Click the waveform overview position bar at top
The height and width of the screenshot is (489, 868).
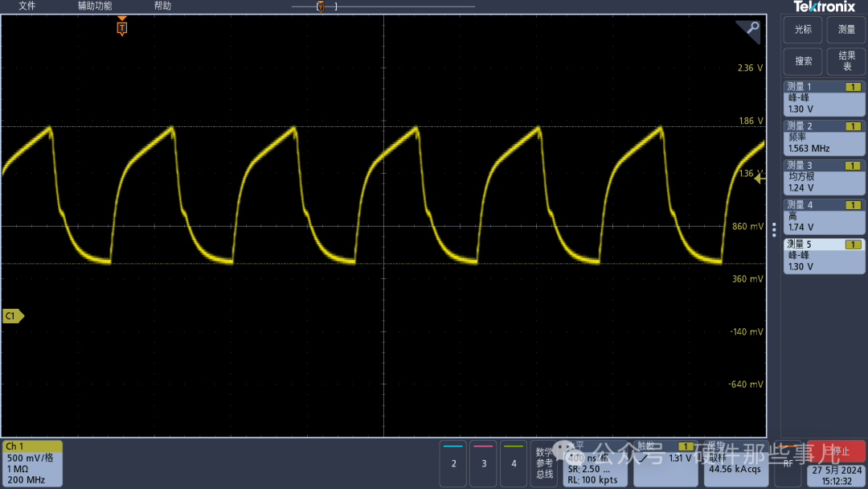tap(383, 6)
